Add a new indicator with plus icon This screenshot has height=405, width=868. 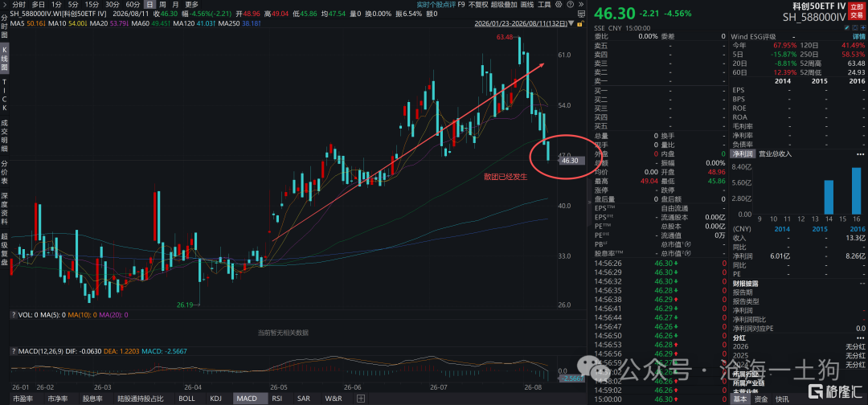(360, 398)
